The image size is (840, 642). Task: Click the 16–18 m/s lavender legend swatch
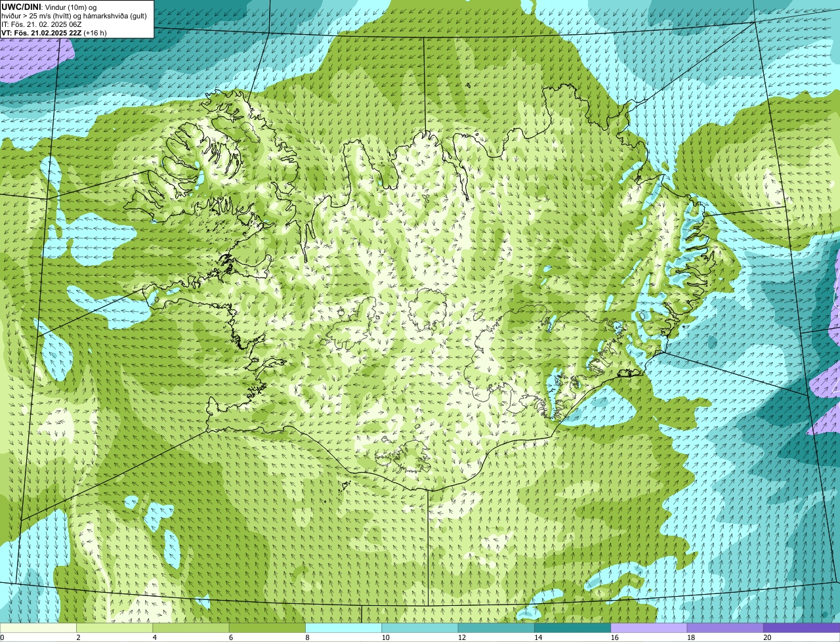[x=649, y=628]
